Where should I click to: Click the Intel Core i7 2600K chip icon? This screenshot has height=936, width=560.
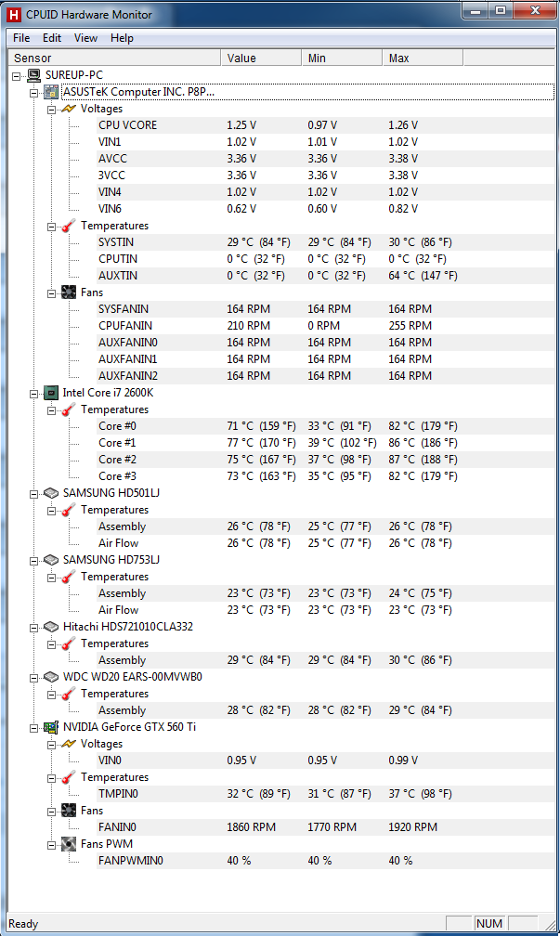pyautogui.click(x=51, y=393)
